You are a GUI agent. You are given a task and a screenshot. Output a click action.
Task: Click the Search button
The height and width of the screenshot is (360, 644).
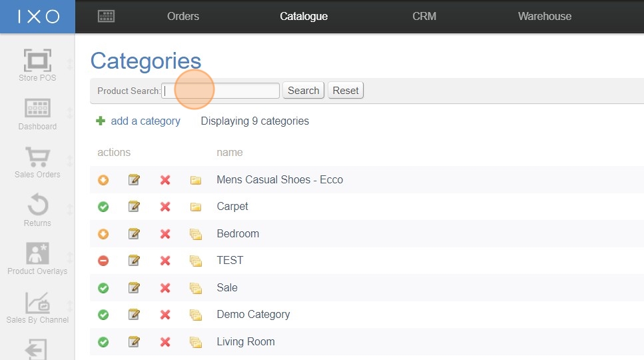click(303, 91)
